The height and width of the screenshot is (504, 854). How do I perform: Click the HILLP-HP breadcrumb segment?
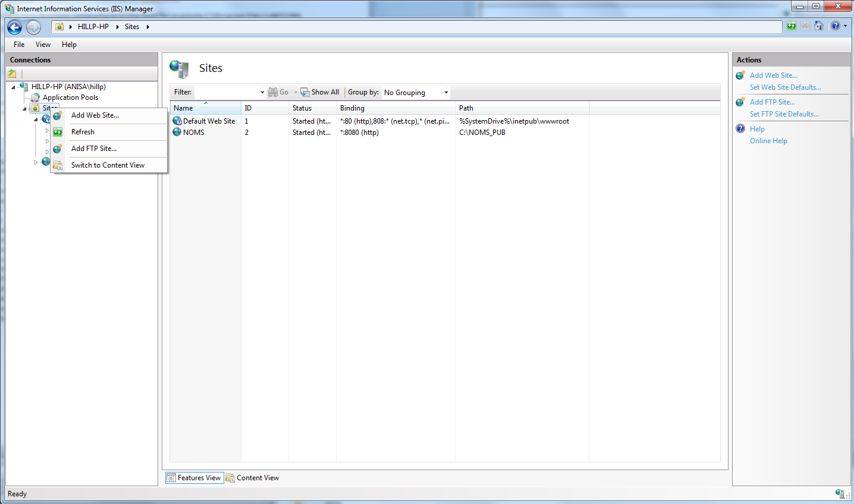(x=93, y=27)
